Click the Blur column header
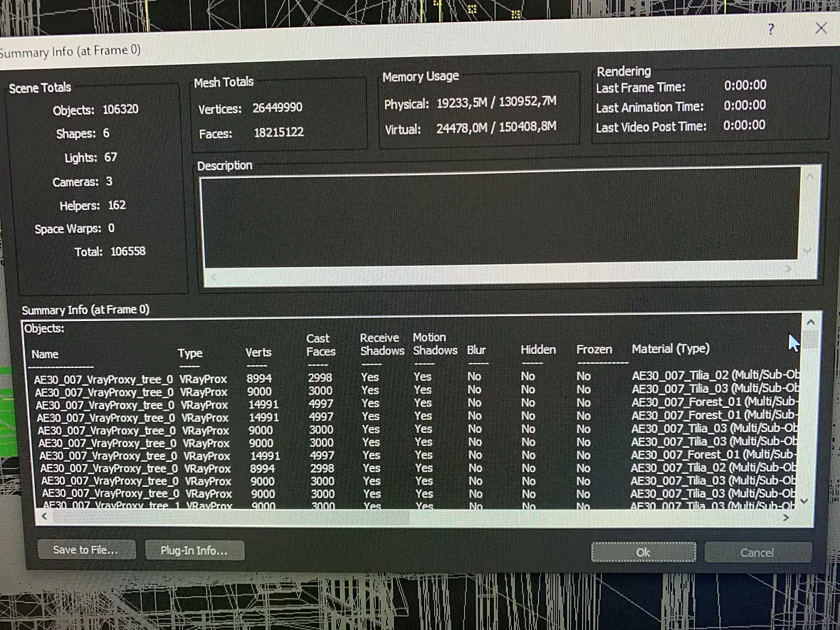 pyautogui.click(x=476, y=350)
